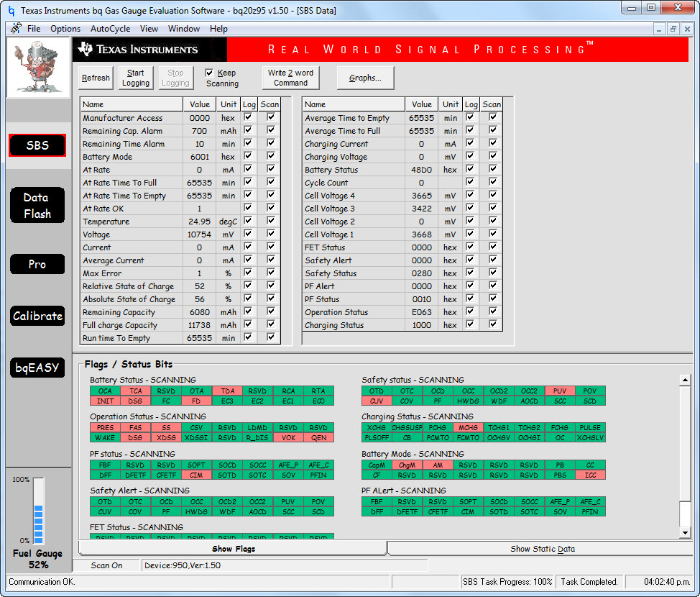Open the View menu
This screenshot has height=597, width=700.
pos(149,29)
